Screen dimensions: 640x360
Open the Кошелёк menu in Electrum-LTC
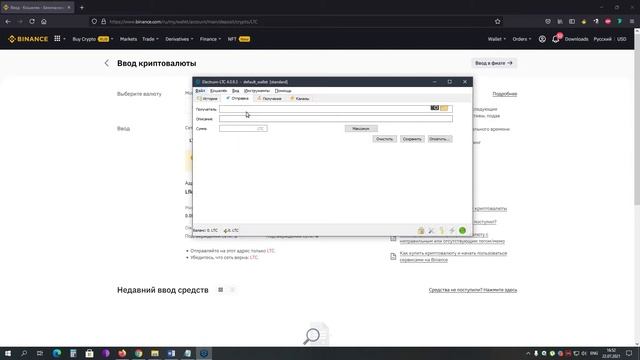point(218,91)
